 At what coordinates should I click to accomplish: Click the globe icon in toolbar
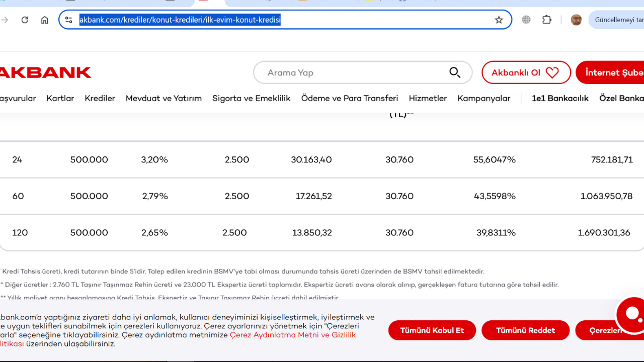click(x=526, y=20)
